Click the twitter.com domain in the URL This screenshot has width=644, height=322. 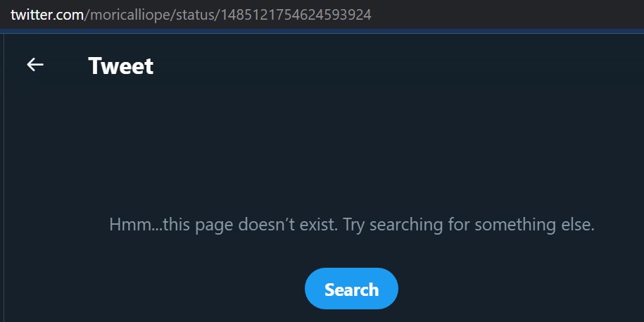[x=47, y=15]
